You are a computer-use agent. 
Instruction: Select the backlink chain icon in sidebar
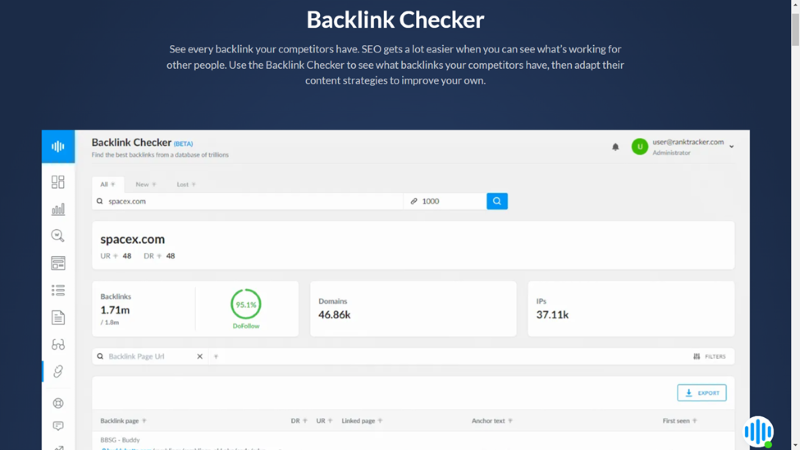click(58, 371)
